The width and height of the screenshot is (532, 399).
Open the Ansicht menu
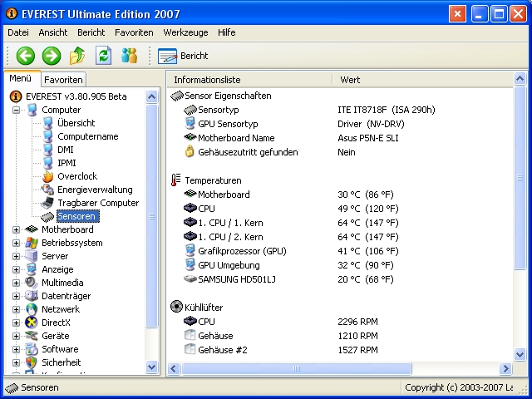53,32
